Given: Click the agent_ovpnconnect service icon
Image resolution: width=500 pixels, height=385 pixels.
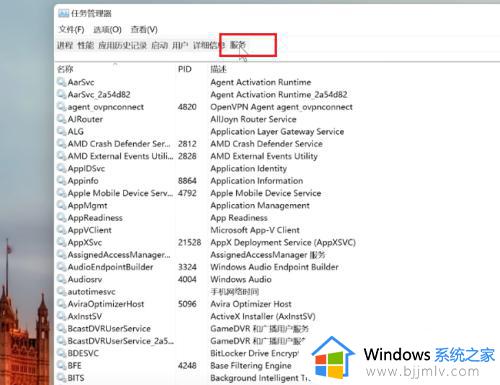Looking at the screenshot, I should coord(62,107).
